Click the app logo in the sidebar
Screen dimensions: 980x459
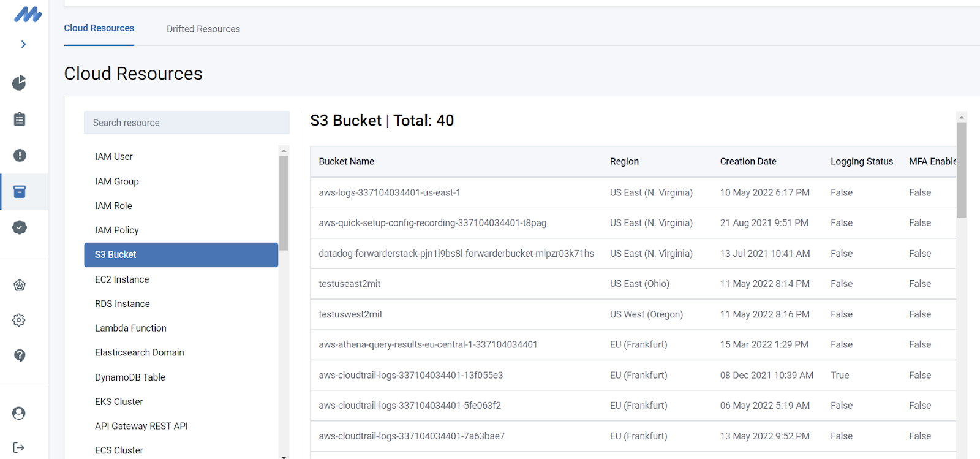click(28, 14)
